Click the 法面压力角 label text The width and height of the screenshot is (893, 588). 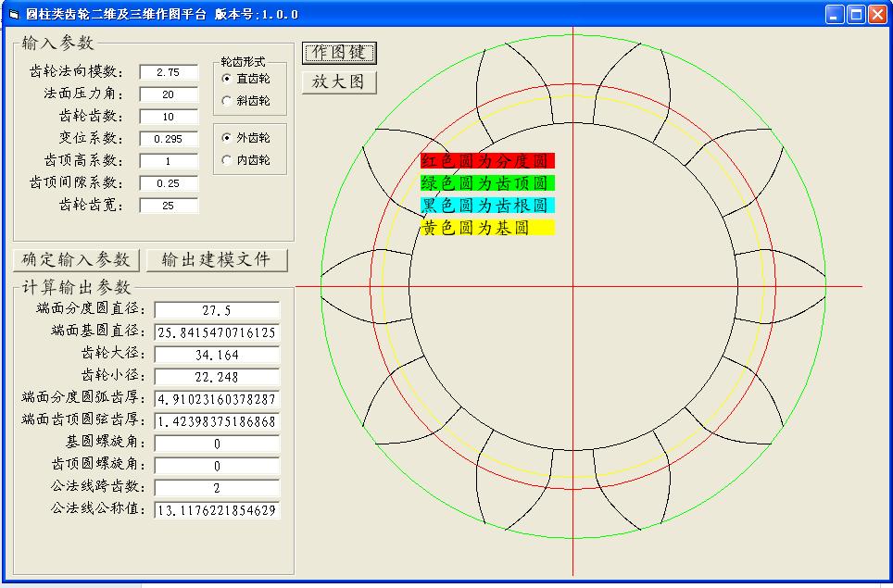tap(83, 94)
